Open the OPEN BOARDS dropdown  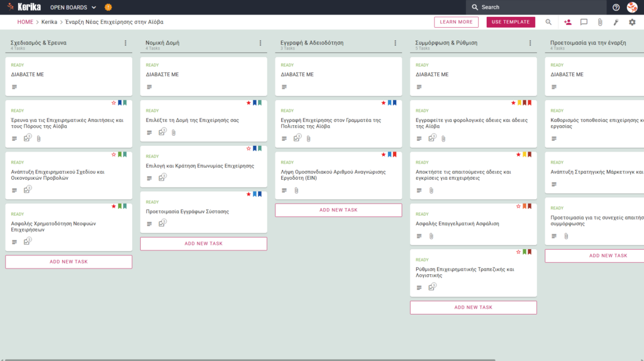[73, 8]
